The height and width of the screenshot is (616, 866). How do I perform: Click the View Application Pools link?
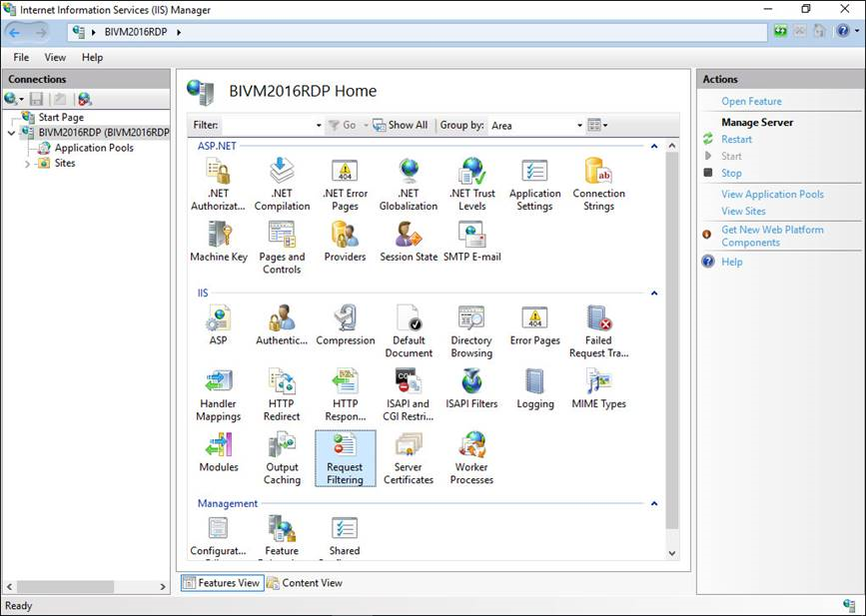point(772,195)
